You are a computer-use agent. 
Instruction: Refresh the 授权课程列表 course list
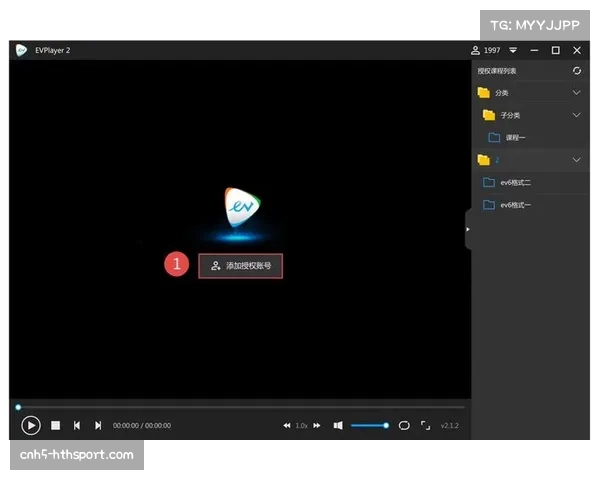577,71
